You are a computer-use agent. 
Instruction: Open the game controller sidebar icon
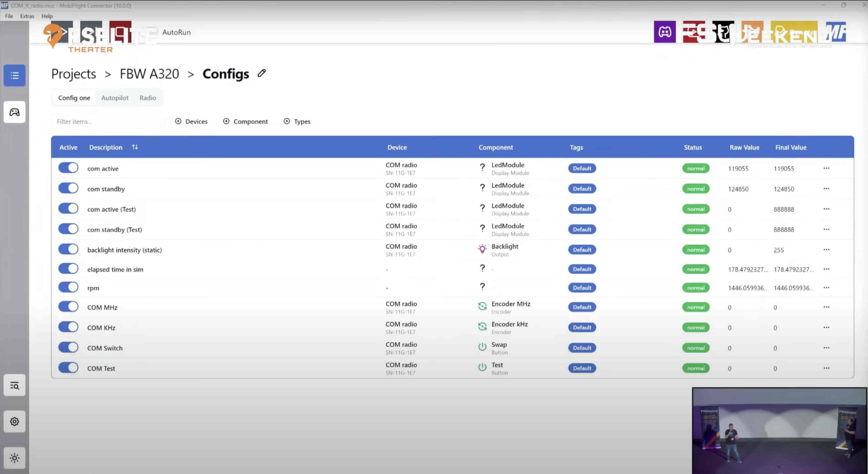pyautogui.click(x=14, y=112)
